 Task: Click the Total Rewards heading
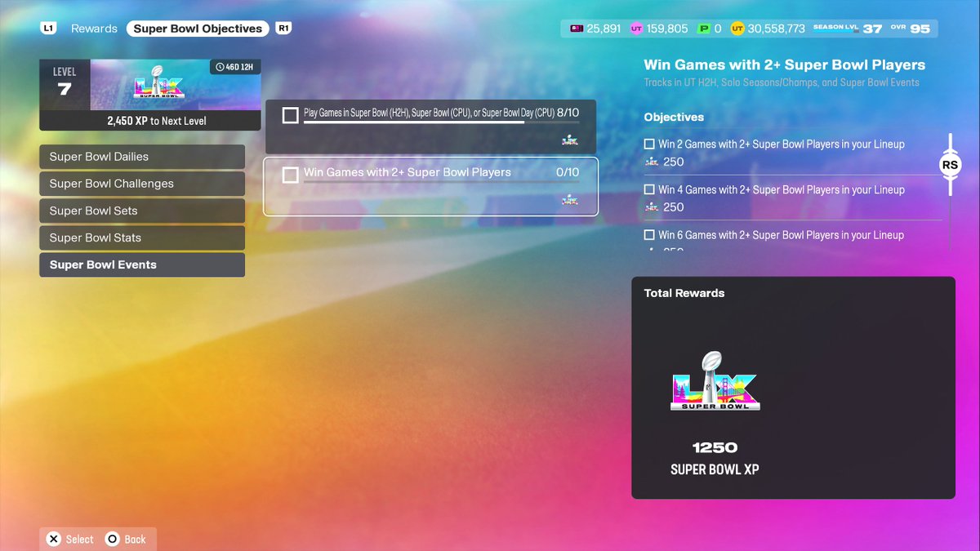point(684,293)
